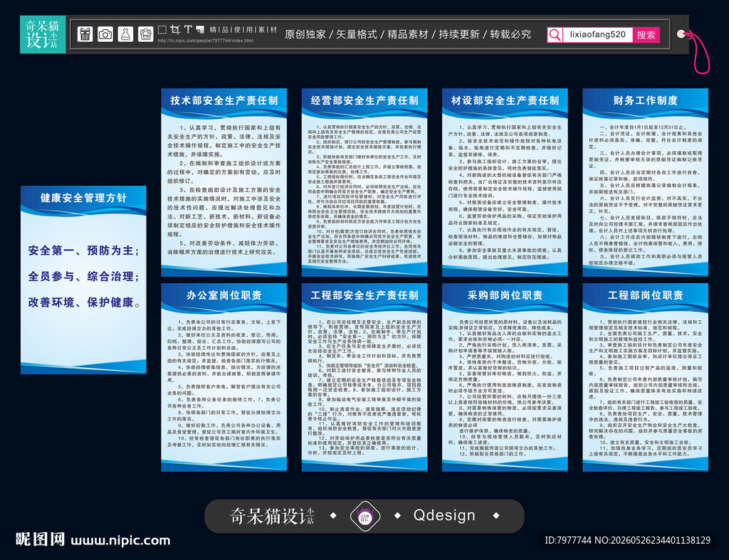Click the 转载必究 banner text
This screenshot has width=729, height=560.
tap(510, 34)
